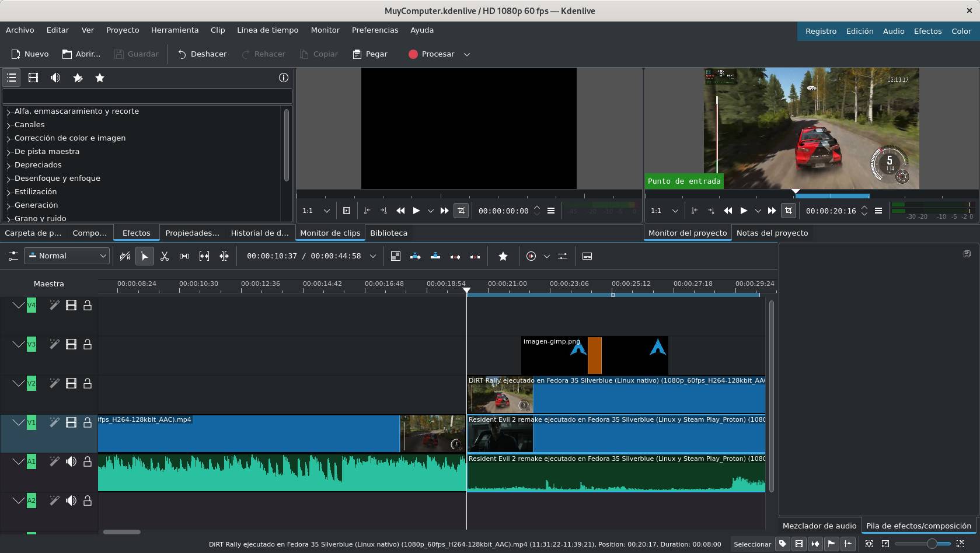980x553 pixels.
Task: Switch to the Color workspace layout
Action: coord(961,31)
